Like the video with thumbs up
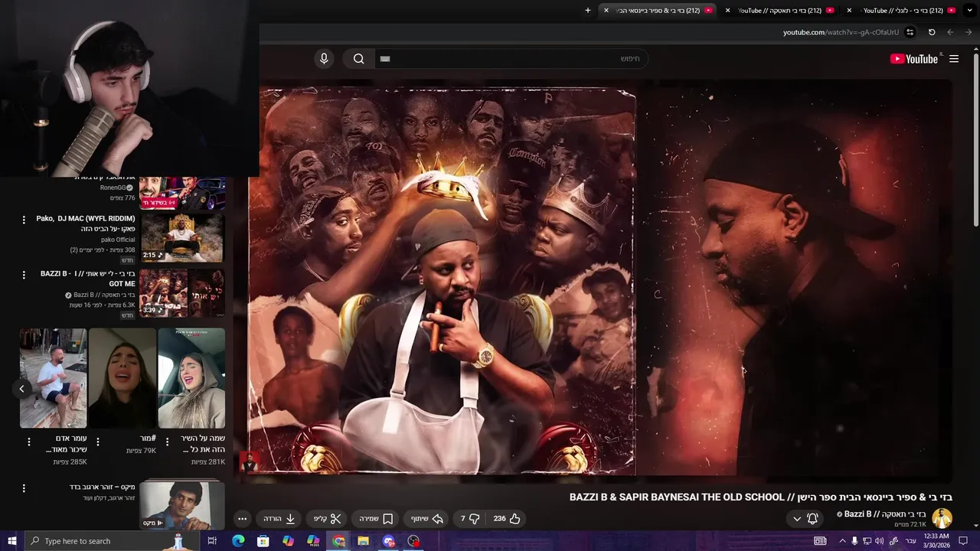Viewport: 980px width, 551px height. (x=507, y=519)
